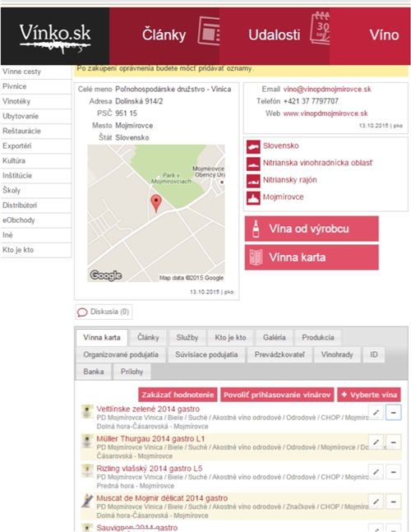
Task: Open Školy in the sidebar
Action: (36, 190)
